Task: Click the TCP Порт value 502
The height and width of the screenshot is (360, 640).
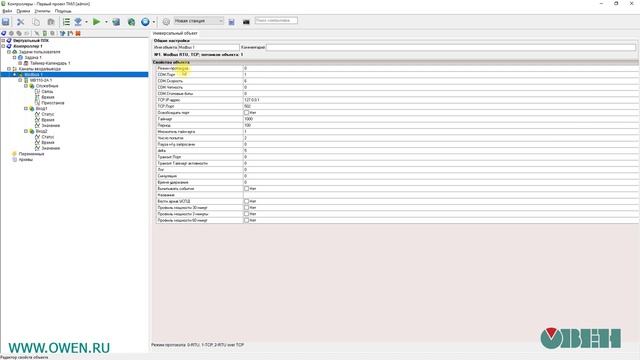Action: [247, 106]
